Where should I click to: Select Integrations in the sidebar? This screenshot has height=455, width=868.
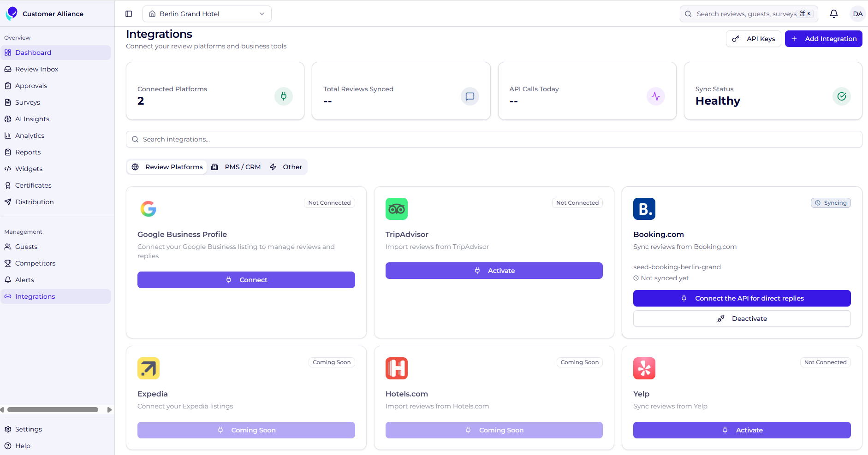[x=56, y=296]
